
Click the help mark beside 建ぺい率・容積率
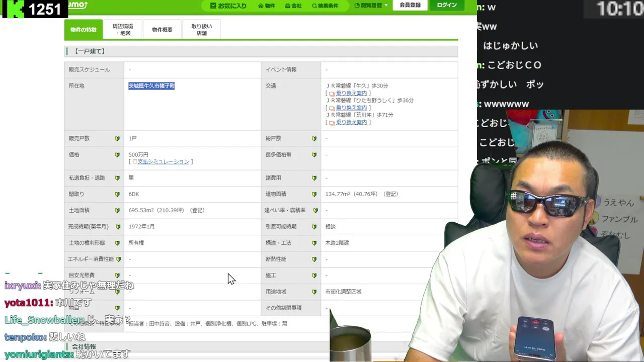pyautogui.click(x=315, y=211)
